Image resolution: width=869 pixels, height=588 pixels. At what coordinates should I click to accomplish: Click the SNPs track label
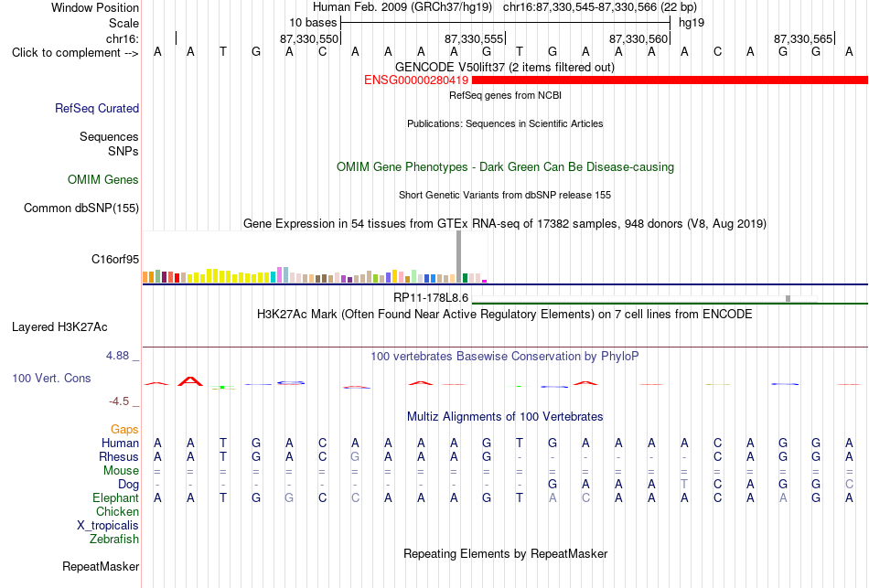click(x=123, y=151)
